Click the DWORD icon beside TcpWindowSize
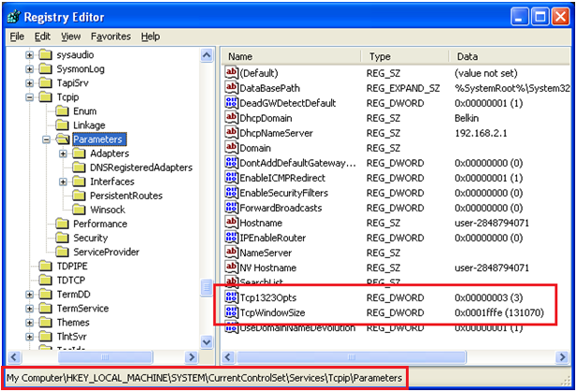This screenshot has width=577, height=392. (231, 312)
